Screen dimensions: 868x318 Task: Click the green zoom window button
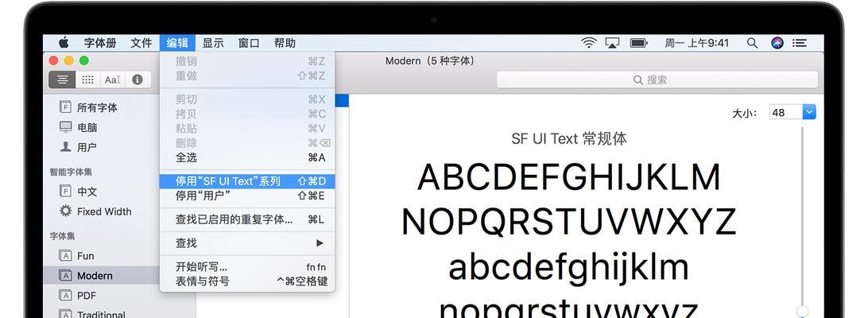click(84, 60)
